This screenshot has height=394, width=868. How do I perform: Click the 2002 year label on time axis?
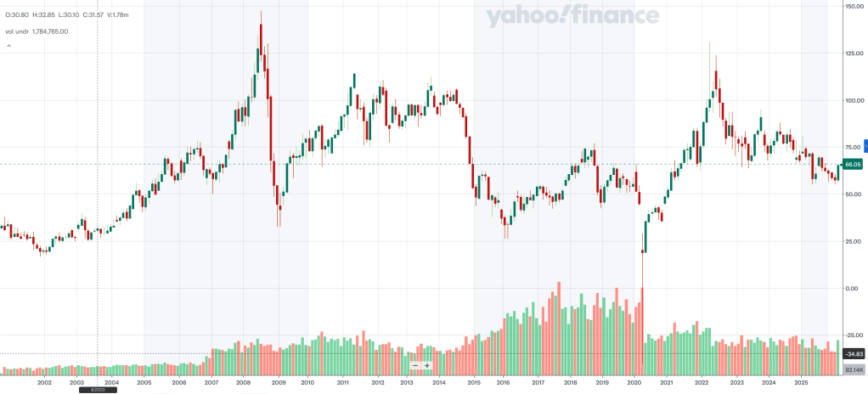[44, 383]
